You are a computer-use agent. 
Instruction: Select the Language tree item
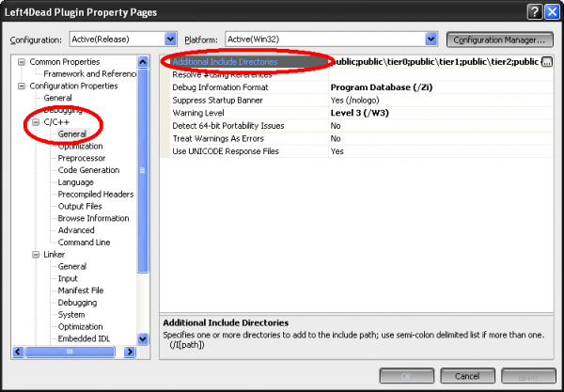75,182
